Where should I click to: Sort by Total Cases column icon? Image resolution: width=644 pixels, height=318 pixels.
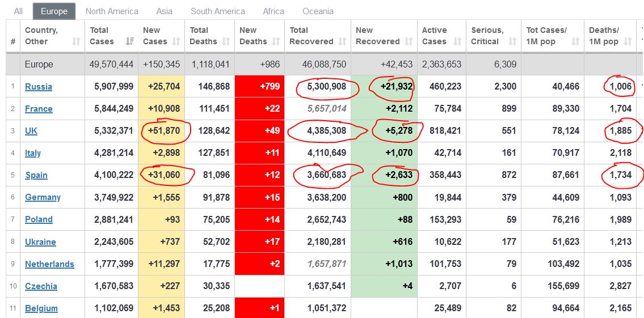(130, 41)
